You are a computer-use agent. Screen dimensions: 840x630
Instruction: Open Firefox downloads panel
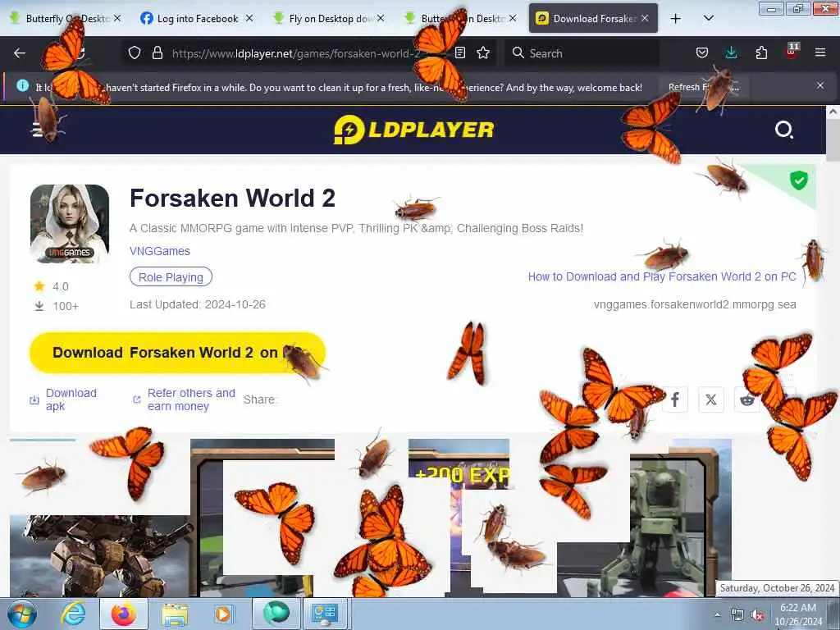coord(731,52)
